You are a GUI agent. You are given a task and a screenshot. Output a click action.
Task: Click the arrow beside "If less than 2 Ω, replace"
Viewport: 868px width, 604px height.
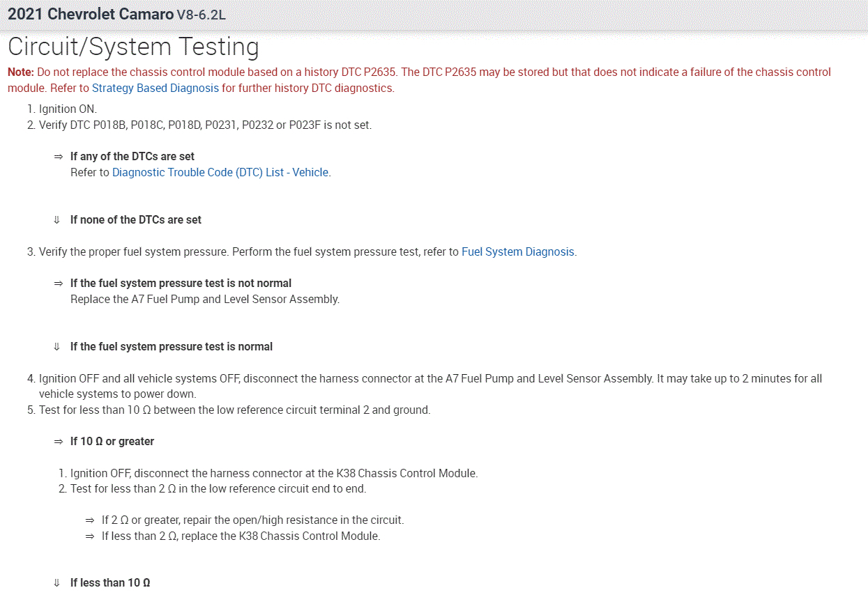(x=90, y=536)
